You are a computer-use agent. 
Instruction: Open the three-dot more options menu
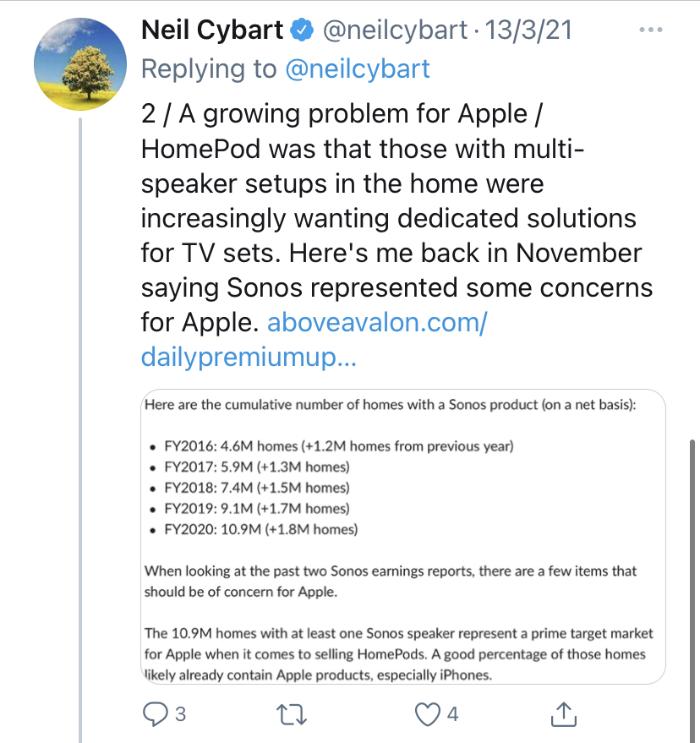pos(651,30)
